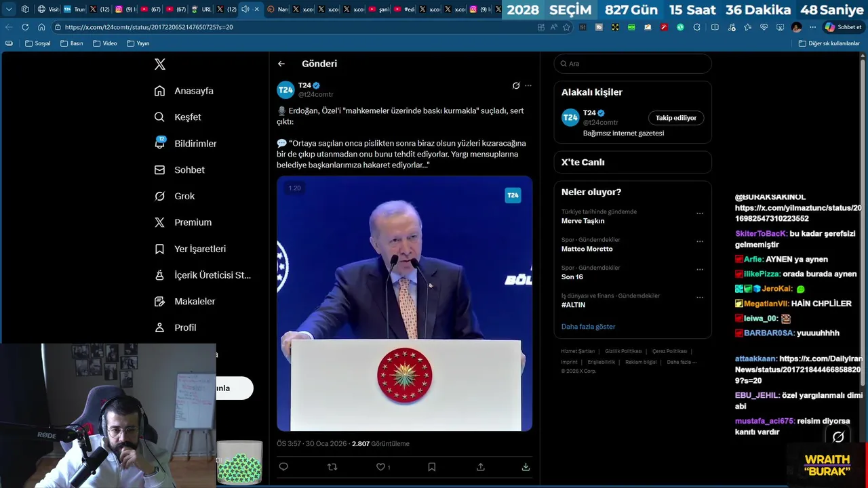Click the @t24comtr handle on the post
Image resolution: width=868 pixels, height=488 pixels.
click(316, 94)
